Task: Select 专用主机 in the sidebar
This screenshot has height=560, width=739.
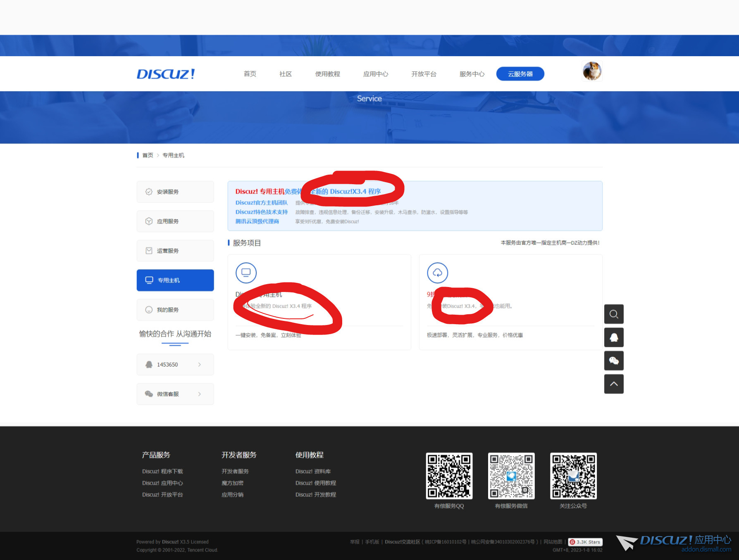Action: coord(175,280)
